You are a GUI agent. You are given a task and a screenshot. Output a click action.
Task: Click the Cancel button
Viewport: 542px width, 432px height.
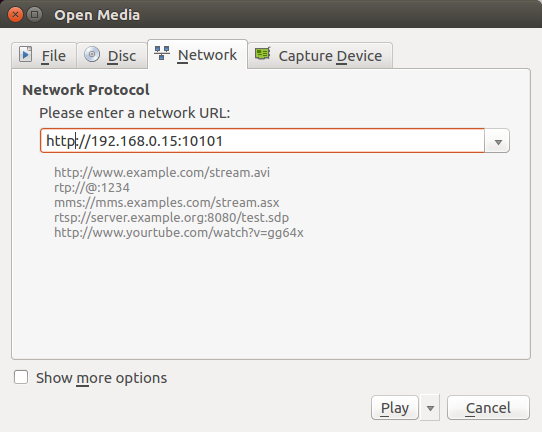(488, 408)
